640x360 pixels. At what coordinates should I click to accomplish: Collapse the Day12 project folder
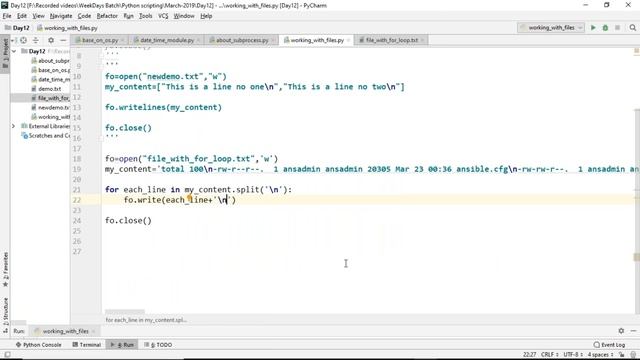pos(14,51)
